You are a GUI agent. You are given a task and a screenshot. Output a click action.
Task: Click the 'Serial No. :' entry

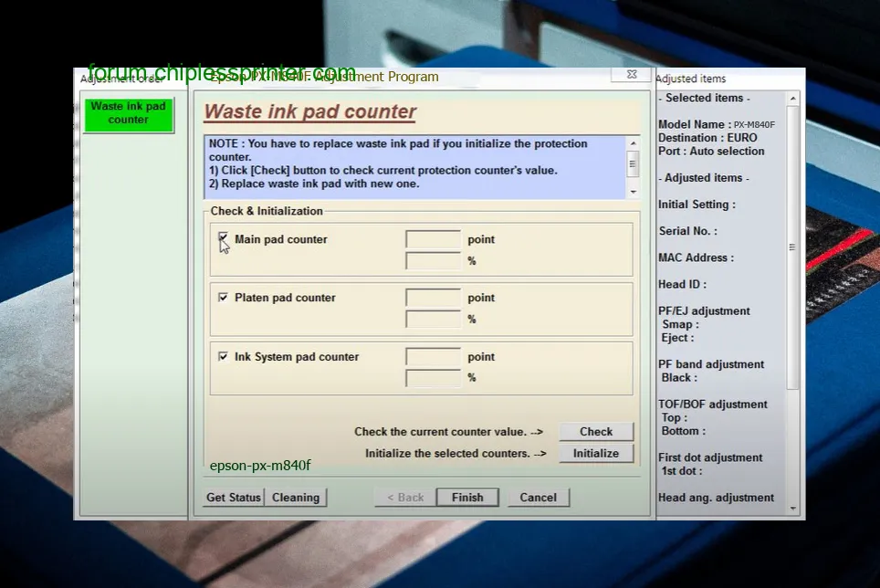[x=687, y=231]
